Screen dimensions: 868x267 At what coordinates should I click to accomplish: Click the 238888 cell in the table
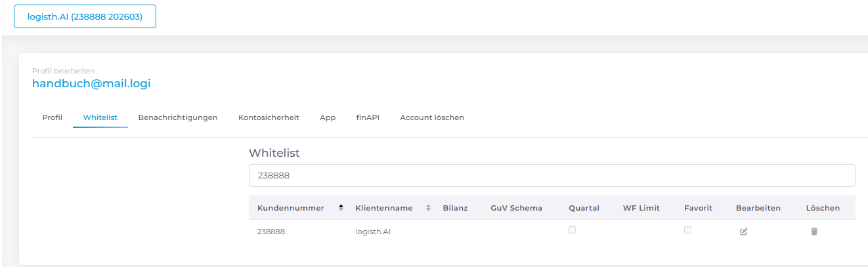pyautogui.click(x=271, y=232)
